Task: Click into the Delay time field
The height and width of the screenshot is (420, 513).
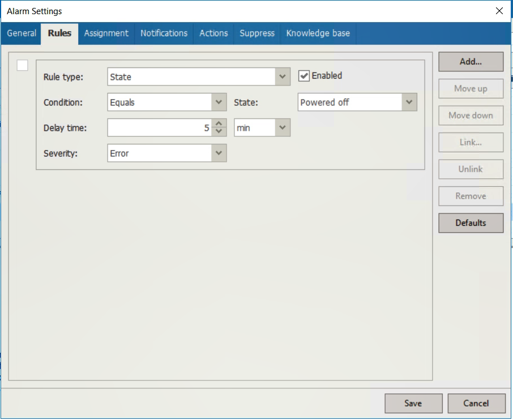Action: tap(159, 128)
